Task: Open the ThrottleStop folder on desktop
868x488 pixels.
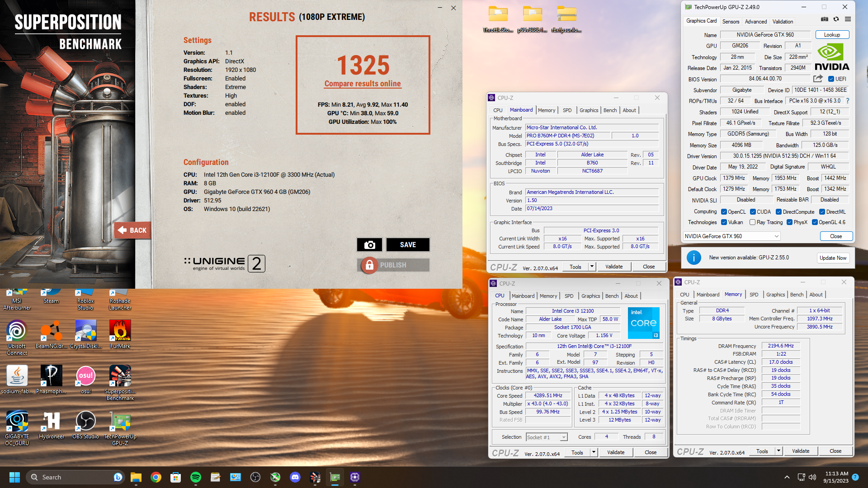Action: [x=498, y=19]
